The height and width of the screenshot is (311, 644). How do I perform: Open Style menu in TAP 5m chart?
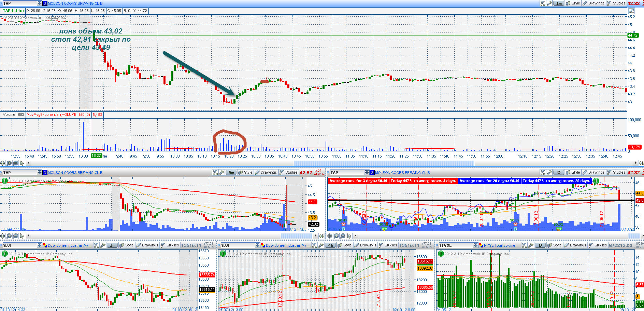click(245, 172)
